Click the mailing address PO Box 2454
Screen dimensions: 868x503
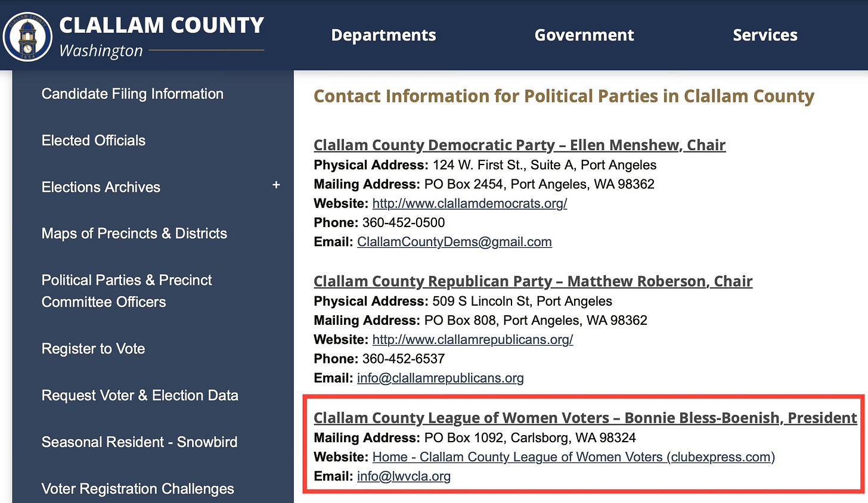(540, 184)
